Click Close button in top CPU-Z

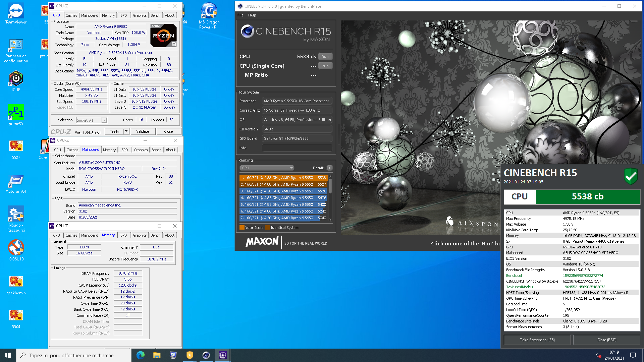point(168,131)
